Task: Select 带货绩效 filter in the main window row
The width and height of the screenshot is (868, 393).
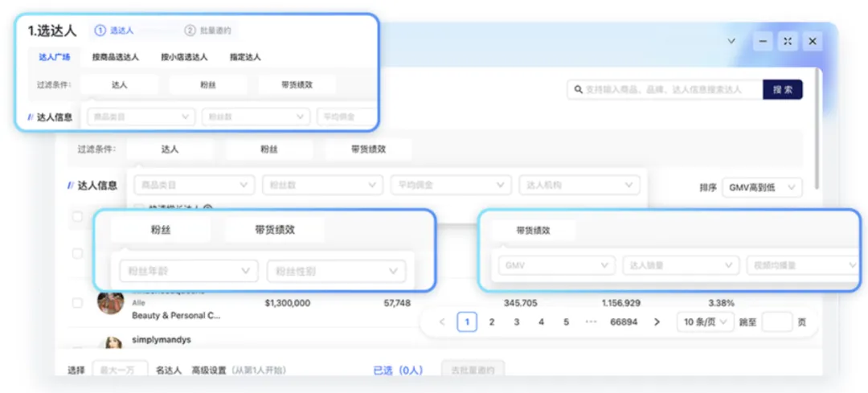Action: click(369, 149)
